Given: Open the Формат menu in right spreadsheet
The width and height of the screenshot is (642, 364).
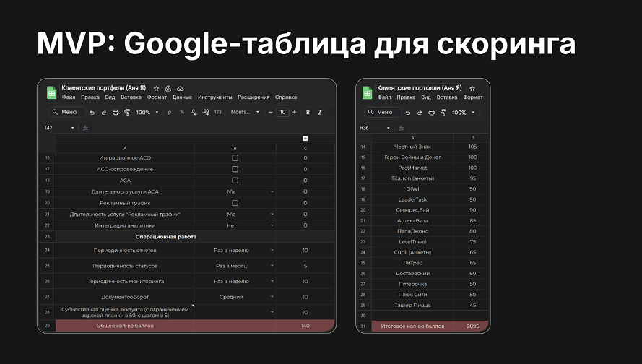Looking at the screenshot, I should tap(473, 97).
